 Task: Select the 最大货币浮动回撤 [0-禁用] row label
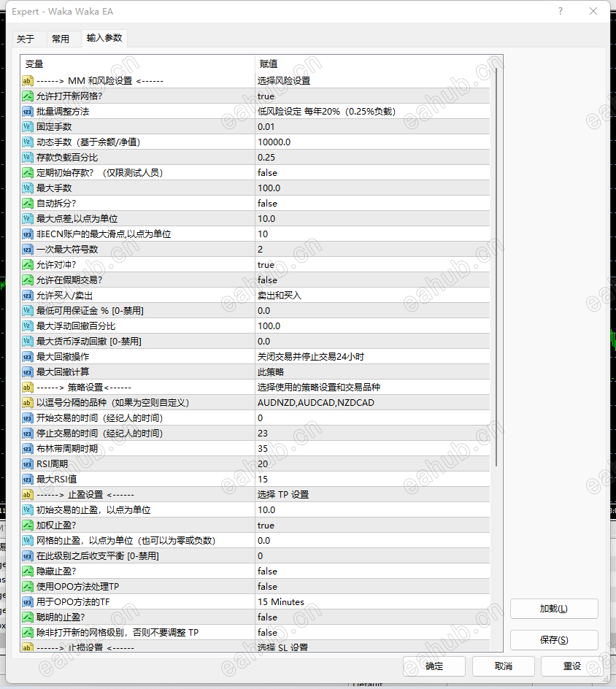[x=89, y=342]
